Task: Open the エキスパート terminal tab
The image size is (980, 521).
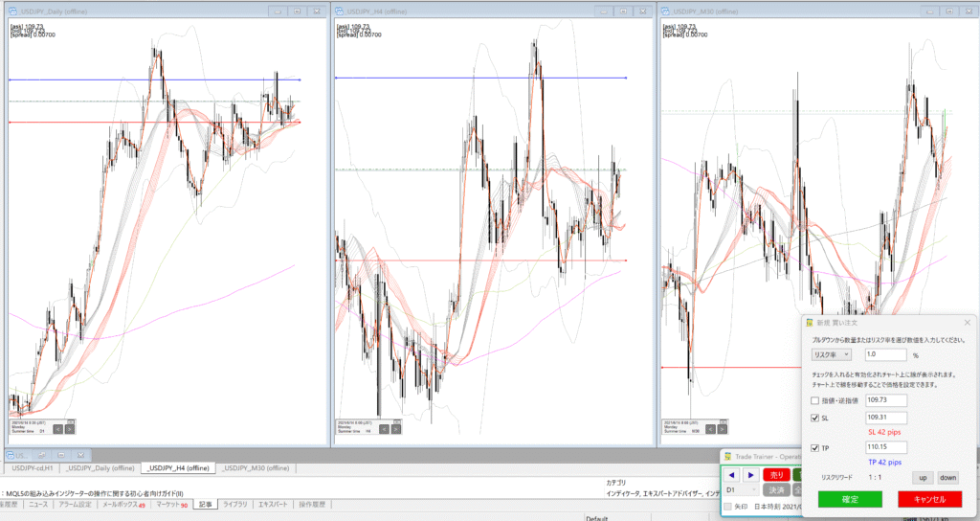Action: click(x=273, y=504)
